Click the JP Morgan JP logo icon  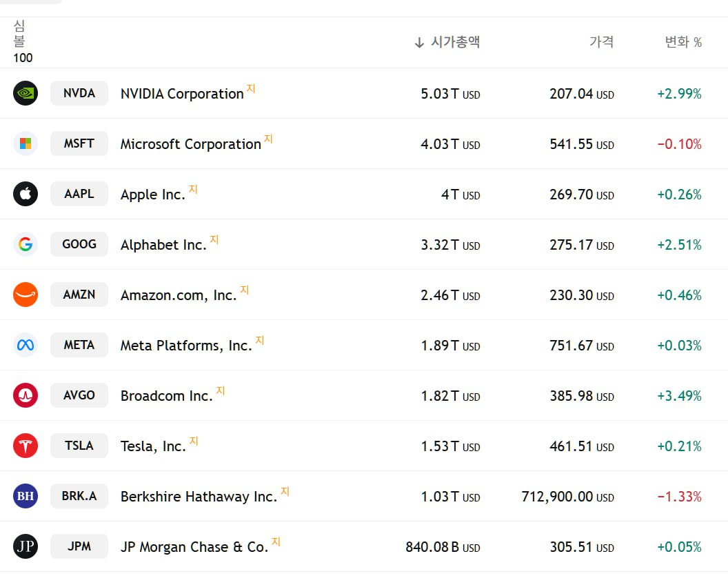coord(26,547)
